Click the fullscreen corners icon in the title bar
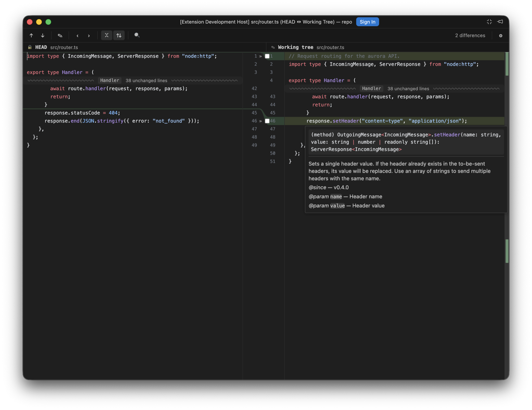The height and width of the screenshot is (410, 532). pos(489,22)
